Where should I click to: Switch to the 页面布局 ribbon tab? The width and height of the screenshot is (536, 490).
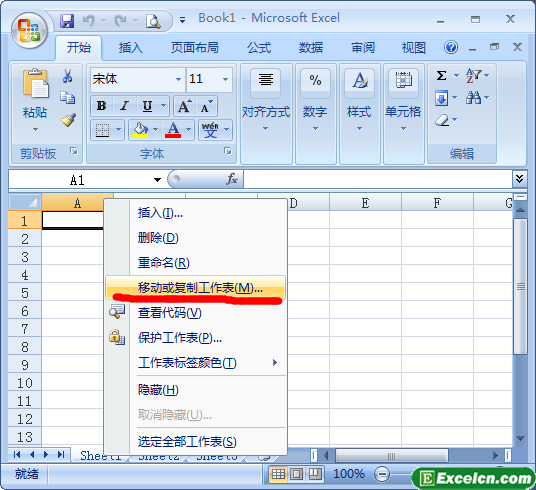click(195, 48)
